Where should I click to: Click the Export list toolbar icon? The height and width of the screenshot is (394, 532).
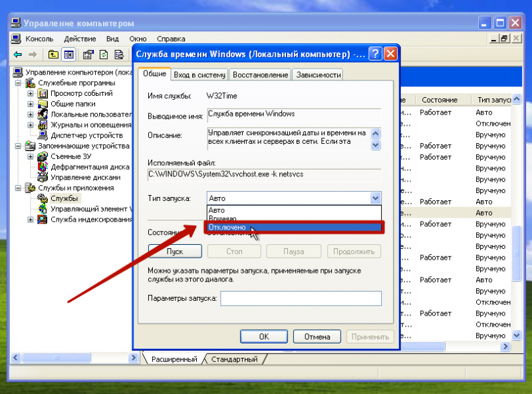[119, 55]
